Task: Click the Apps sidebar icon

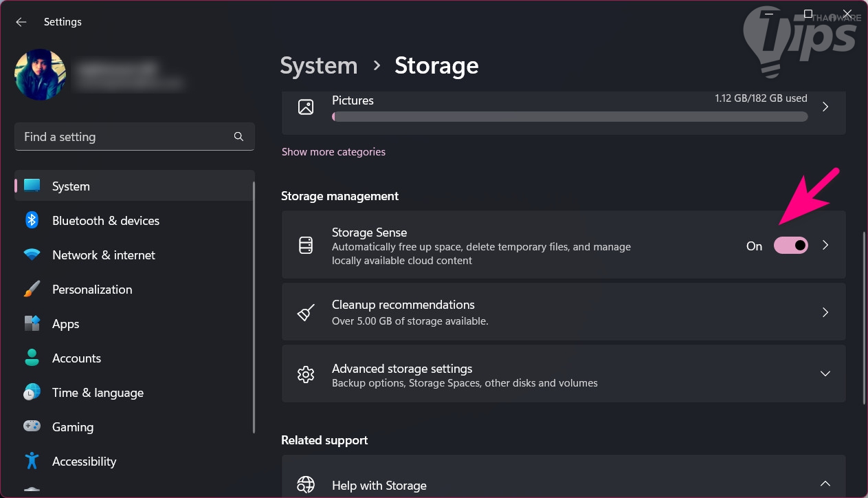Action: point(32,324)
